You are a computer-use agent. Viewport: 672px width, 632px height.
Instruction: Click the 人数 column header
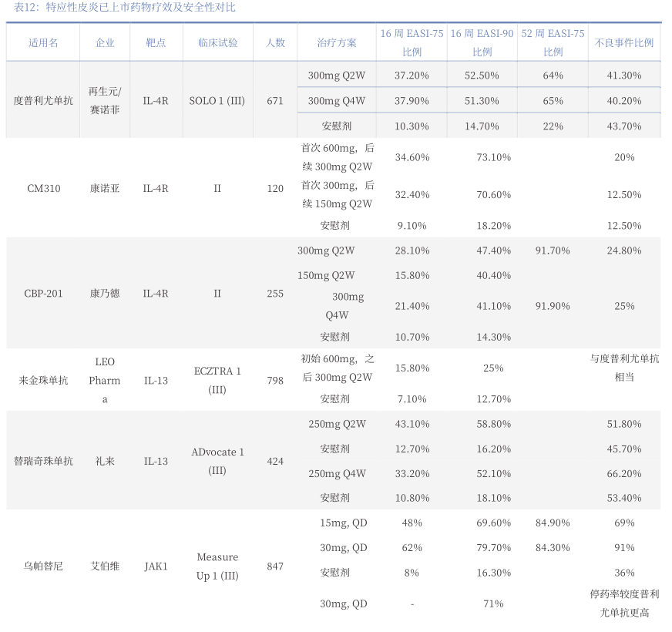pos(275,43)
